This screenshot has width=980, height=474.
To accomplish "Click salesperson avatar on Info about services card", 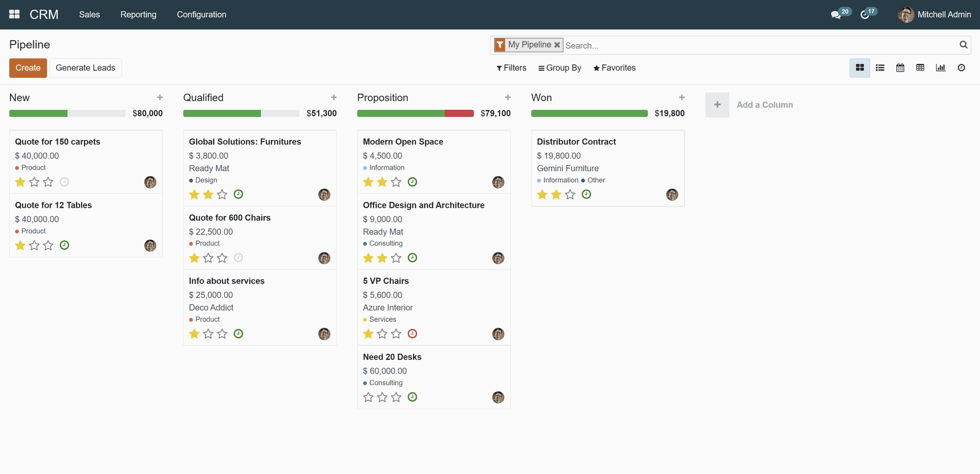I will [324, 334].
